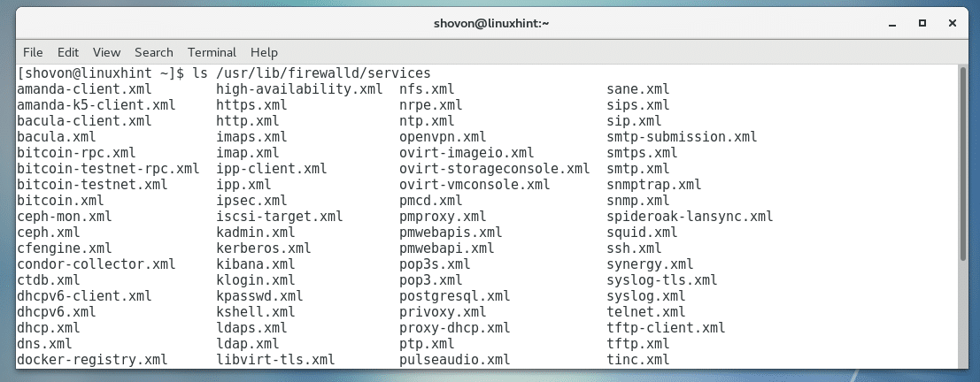Open the Terminal menu
The width and height of the screenshot is (980, 382).
(212, 52)
